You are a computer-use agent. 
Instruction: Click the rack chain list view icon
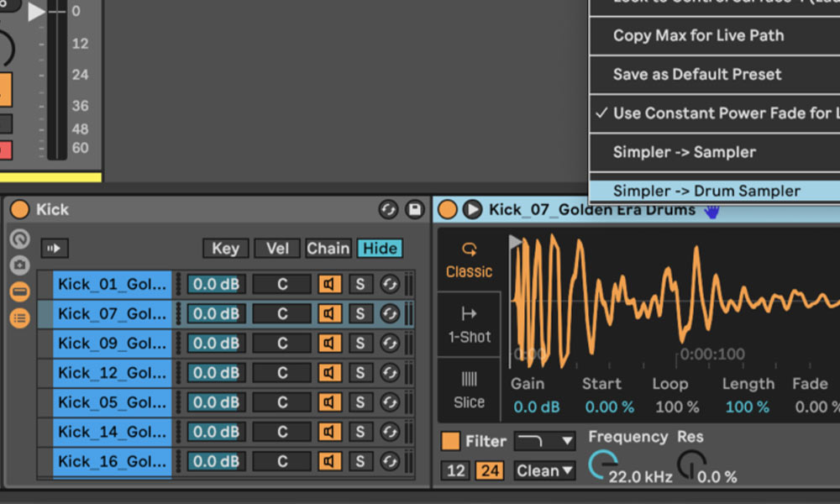click(x=19, y=318)
